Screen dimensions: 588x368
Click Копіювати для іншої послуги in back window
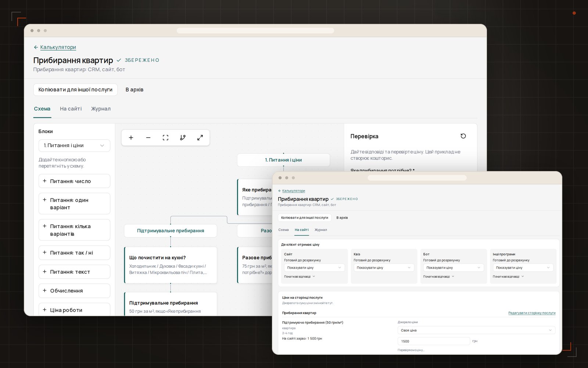click(75, 89)
